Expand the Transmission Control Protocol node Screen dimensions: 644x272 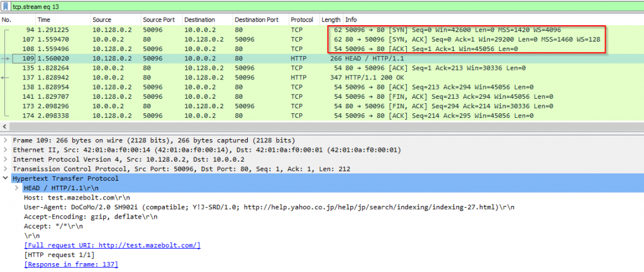coord(6,169)
